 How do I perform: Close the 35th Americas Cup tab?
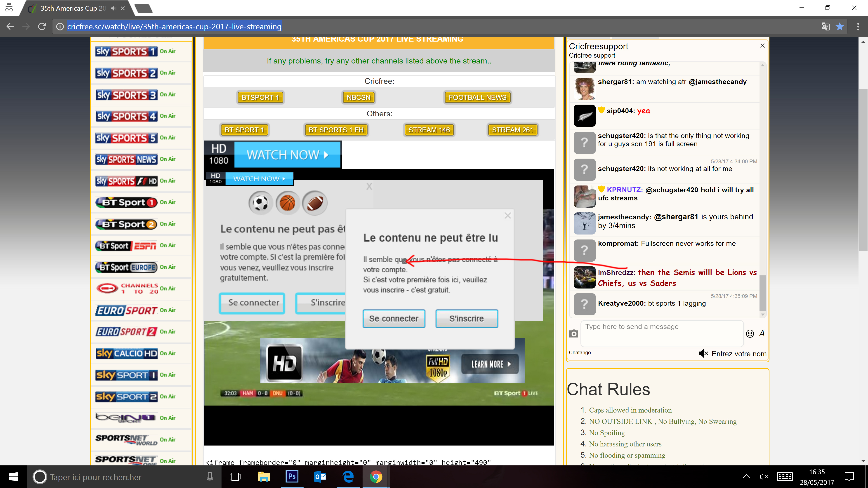pos(123,8)
